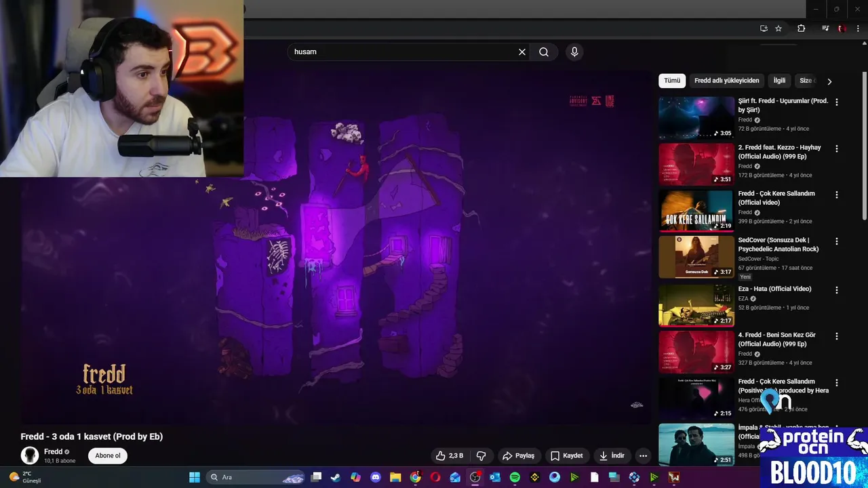The image size is (868, 488).
Task: Play Çok Kere Sallandım official video thumbnail
Action: pyautogui.click(x=696, y=211)
